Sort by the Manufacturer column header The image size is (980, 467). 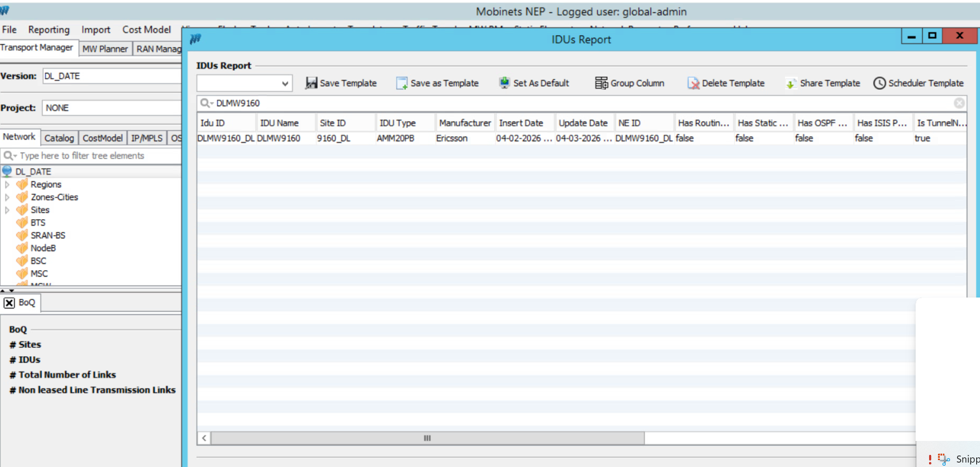click(x=465, y=123)
